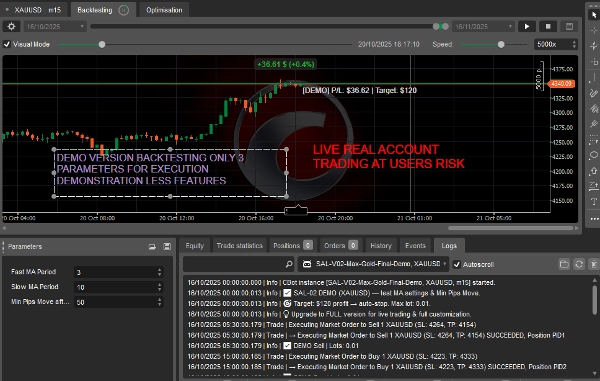Screen dimensions: 600x381
Task: Switch to the Backtesting tab
Action: click(103, 10)
